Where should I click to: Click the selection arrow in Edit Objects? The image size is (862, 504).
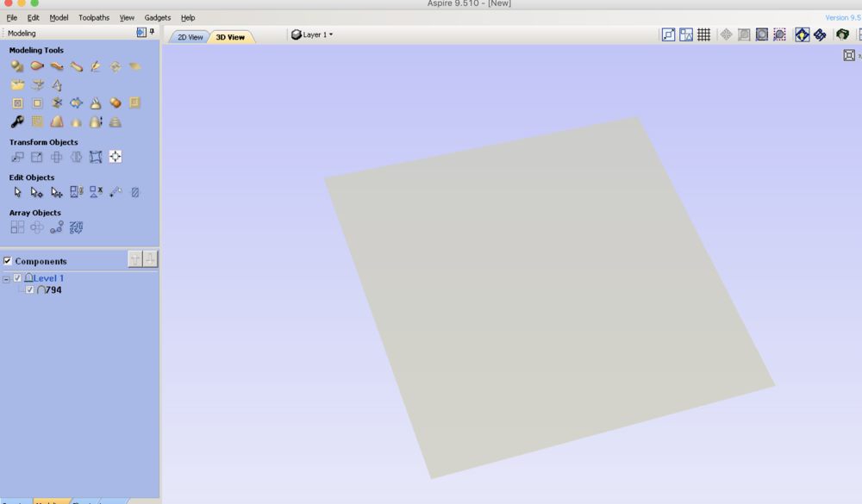coord(17,192)
